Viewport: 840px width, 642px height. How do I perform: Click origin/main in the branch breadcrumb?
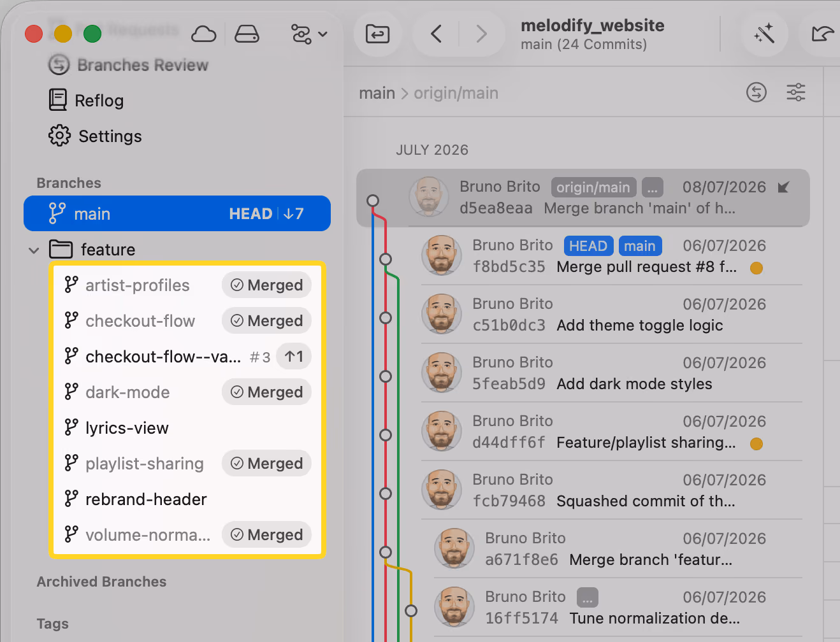click(x=456, y=93)
